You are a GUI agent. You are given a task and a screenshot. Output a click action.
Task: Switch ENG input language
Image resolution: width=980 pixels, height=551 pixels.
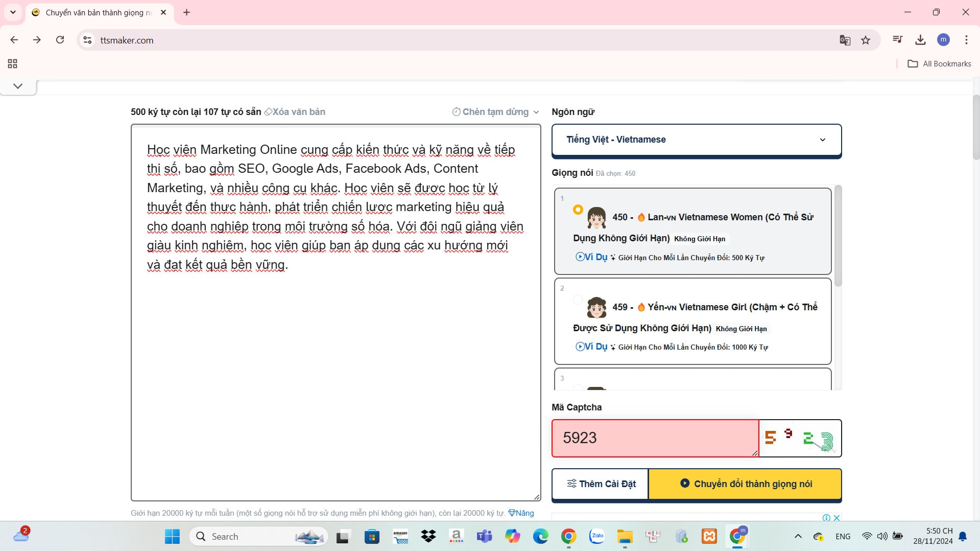(843, 536)
